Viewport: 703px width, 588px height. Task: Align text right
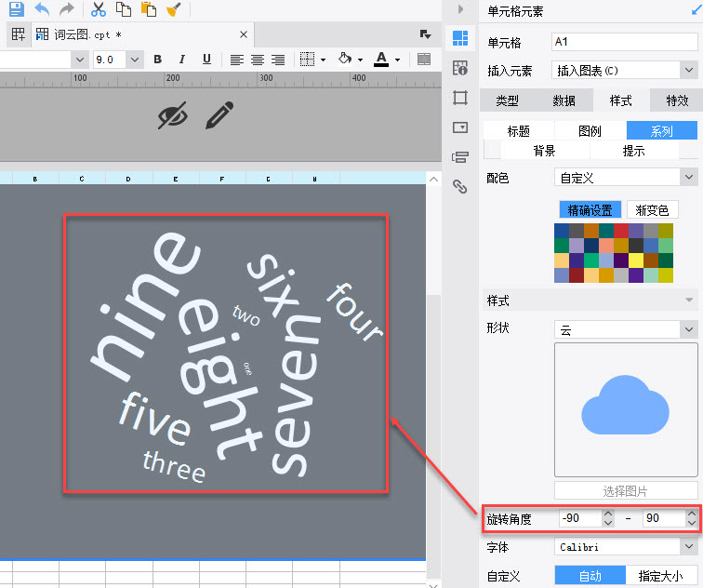click(278, 60)
